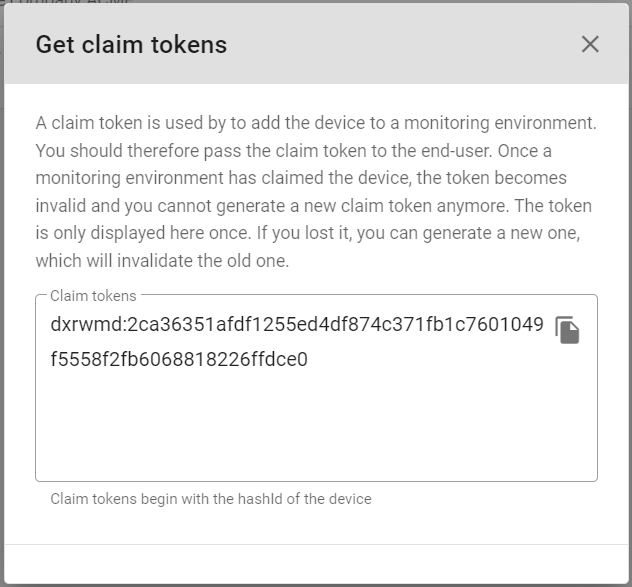Click the line starting You should therefore pass
This screenshot has width=632, height=587.
[x=293, y=151]
